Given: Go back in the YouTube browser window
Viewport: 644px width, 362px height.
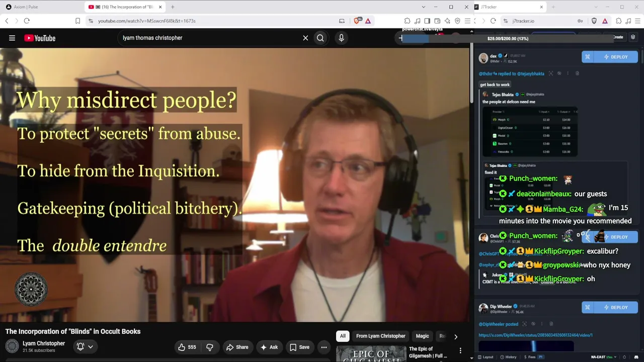Looking at the screenshot, I should pos(7,21).
